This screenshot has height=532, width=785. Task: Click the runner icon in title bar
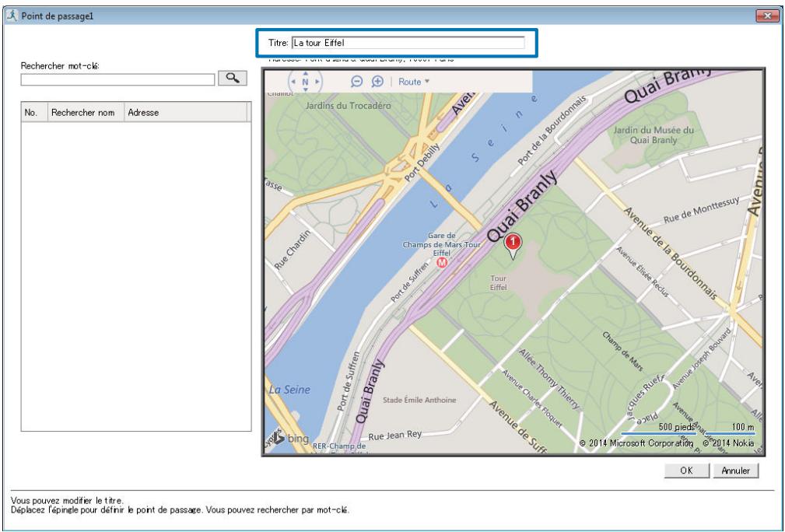coord(12,16)
